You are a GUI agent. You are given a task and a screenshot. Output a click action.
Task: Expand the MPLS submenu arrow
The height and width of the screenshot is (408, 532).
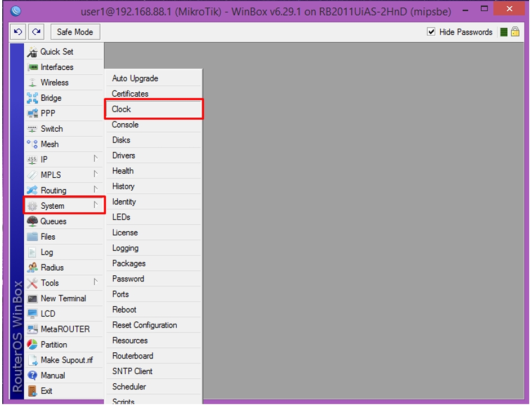pyautogui.click(x=96, y=174)
